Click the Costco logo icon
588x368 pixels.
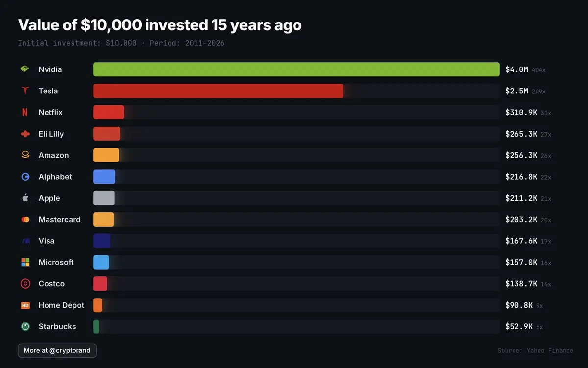[25, 284]
